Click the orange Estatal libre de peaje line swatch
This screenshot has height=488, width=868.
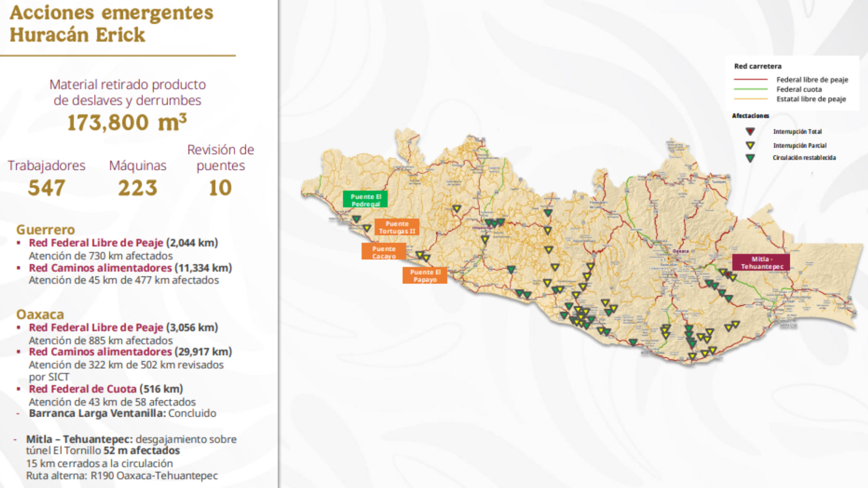click(751, 99)
